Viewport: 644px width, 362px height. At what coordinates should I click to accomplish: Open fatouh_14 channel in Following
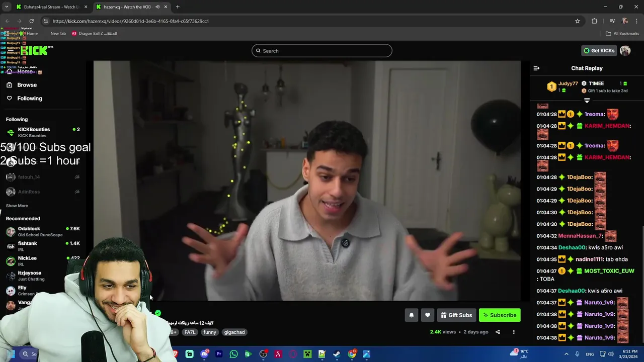(x=43, y=177)
